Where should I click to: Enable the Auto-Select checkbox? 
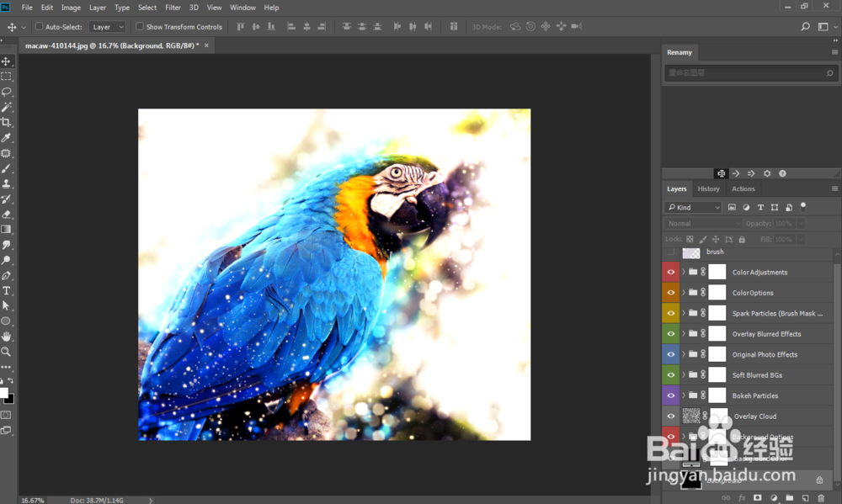40,26
